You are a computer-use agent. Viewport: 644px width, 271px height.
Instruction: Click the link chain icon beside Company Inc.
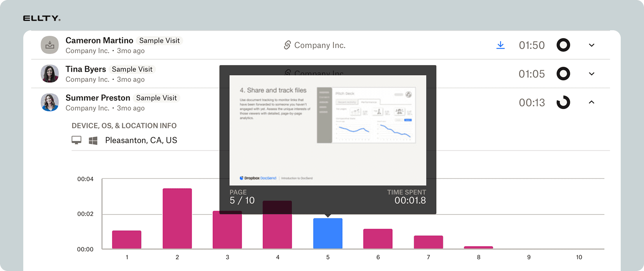click(287, 45)
